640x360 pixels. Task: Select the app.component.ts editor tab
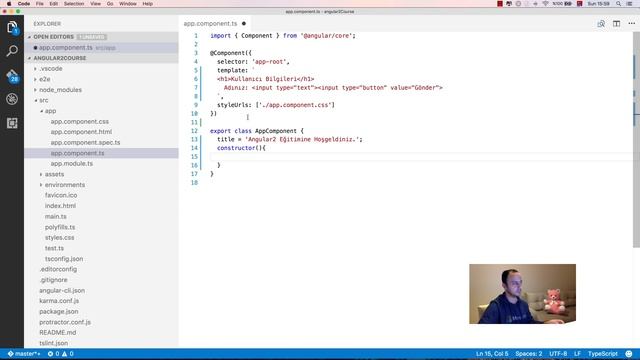pyautogui.click(x=214, y=24)
